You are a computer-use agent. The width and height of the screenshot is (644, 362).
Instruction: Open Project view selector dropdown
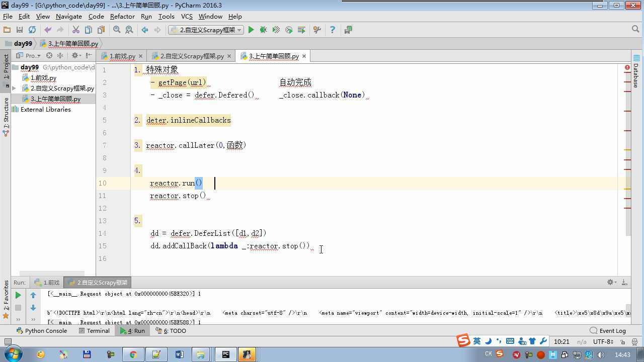tap(28, 56)
